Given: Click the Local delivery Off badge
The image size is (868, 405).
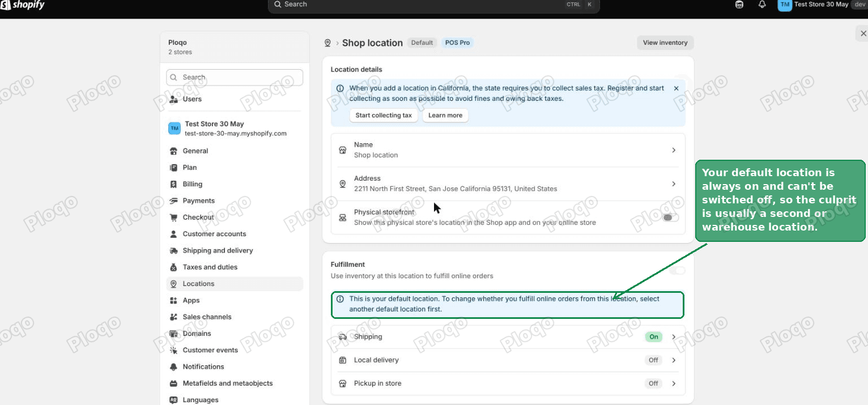Looking at the screenshot, I should (x=653, y=360).
